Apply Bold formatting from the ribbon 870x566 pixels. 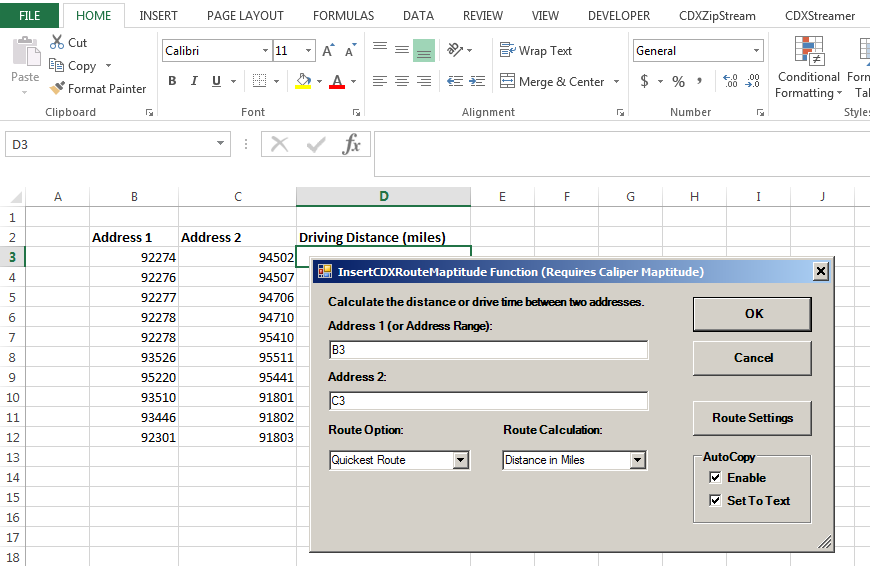[x=172, y=82]
